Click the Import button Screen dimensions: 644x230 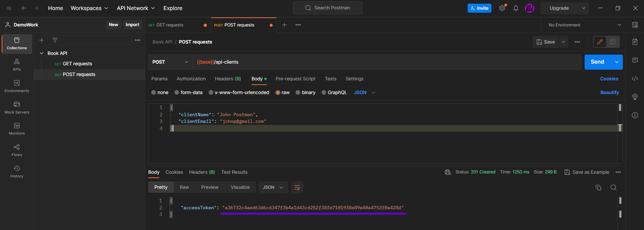pyautogui.click(x=132, y=25)
